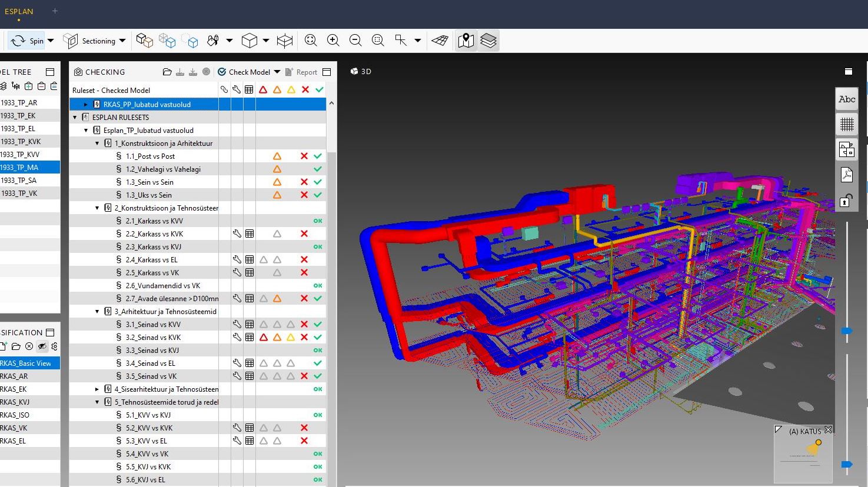Click the perspective wireframe box icon
This screenshot has height=487, width=868.
tap(285, 41)
